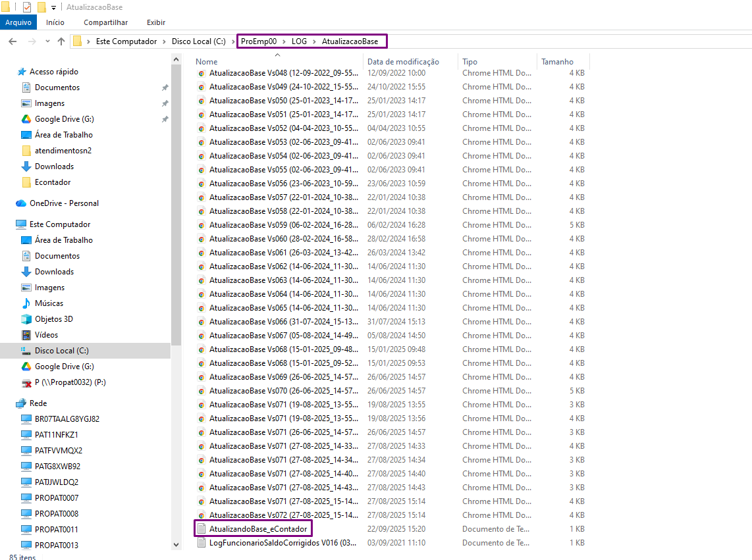The image size is (752, 560).
Task: Open Objetos 3D under Este Computador
Action: tap(53, 319)
